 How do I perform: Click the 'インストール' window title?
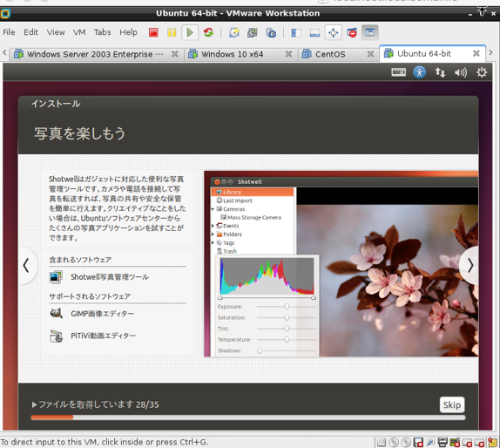click(x=56, y=104)
